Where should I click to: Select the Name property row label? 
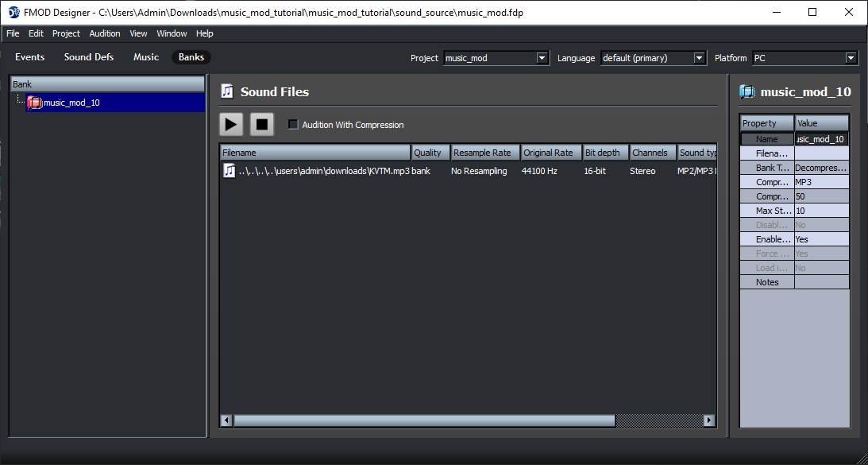(766, 139)
